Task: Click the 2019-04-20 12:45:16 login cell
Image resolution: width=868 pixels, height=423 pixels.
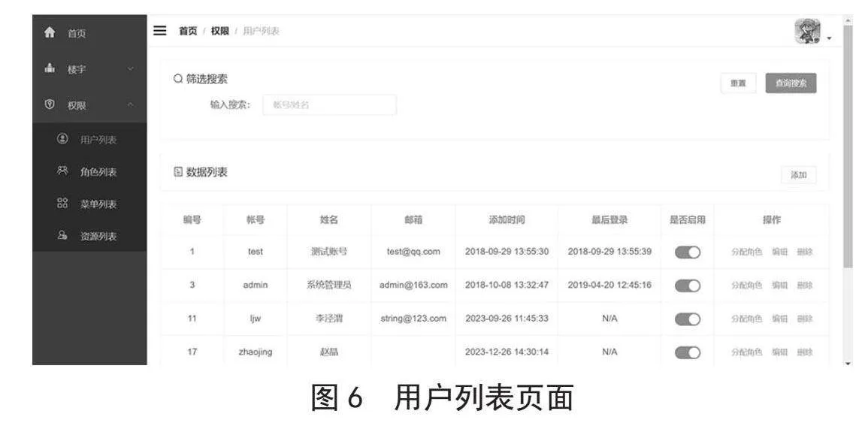Action: point(609,286)
